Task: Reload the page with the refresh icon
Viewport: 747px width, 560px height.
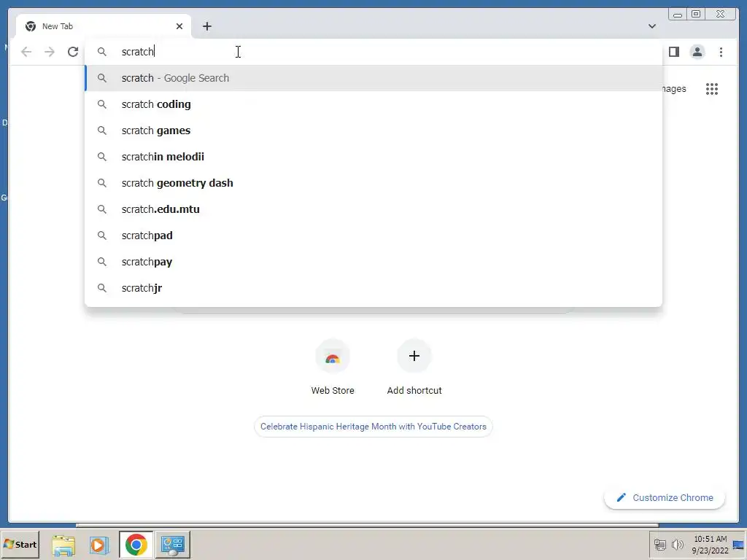Action: coord(73,52)
